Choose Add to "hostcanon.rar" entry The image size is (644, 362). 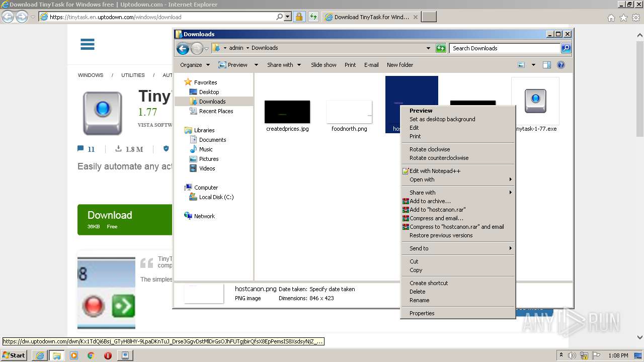point(458,210)
